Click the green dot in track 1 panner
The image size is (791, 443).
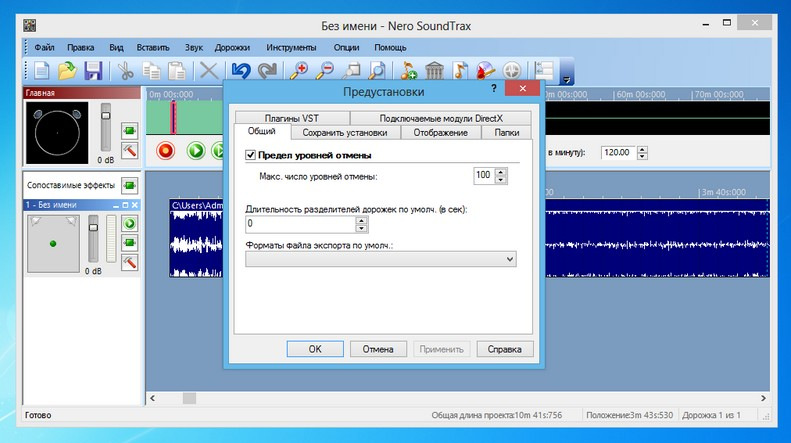pos(53,244)
